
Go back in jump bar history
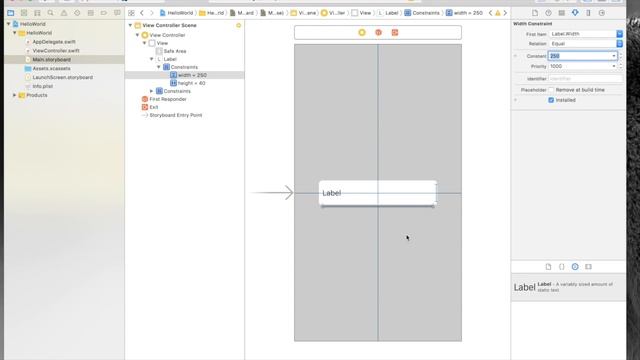tap(142, 13)
